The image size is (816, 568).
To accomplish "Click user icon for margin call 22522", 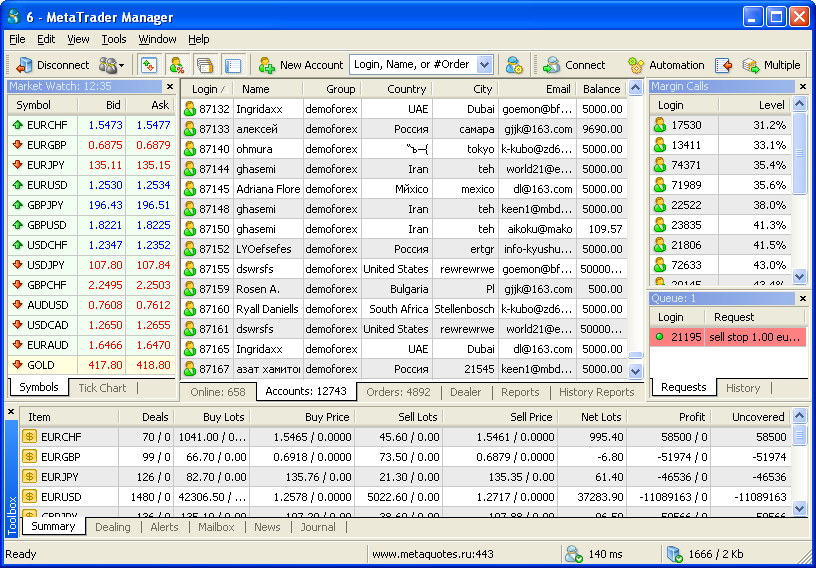I will [660, 205].
